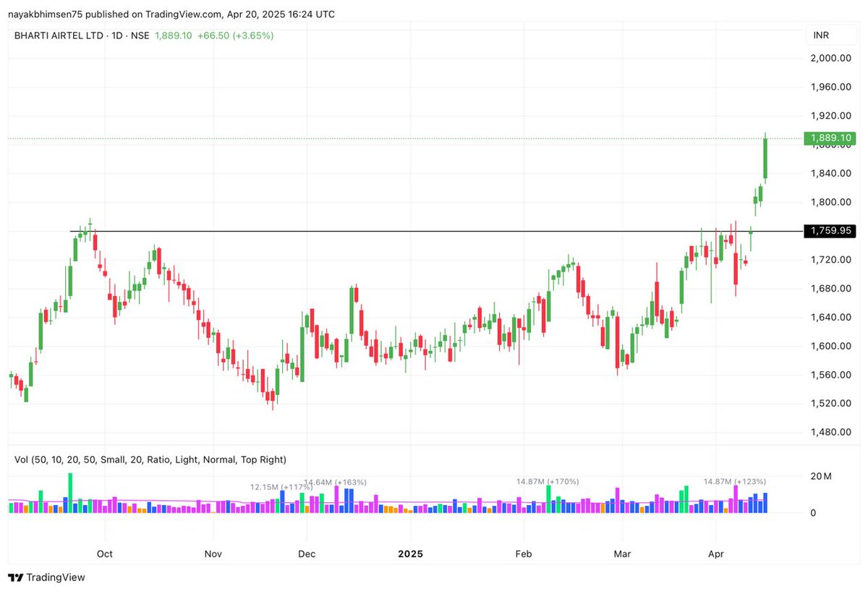Click the 1,680.00 price axis label

click(830, 288)
